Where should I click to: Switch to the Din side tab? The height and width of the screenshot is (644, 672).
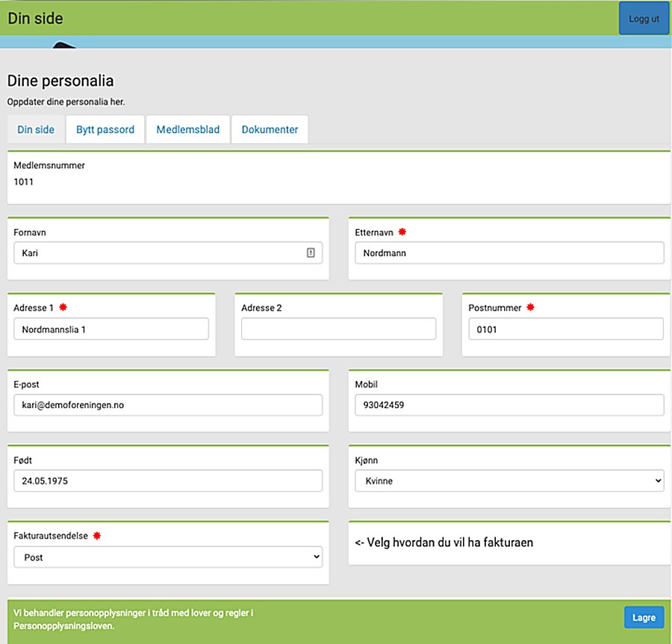click(36, 129)
